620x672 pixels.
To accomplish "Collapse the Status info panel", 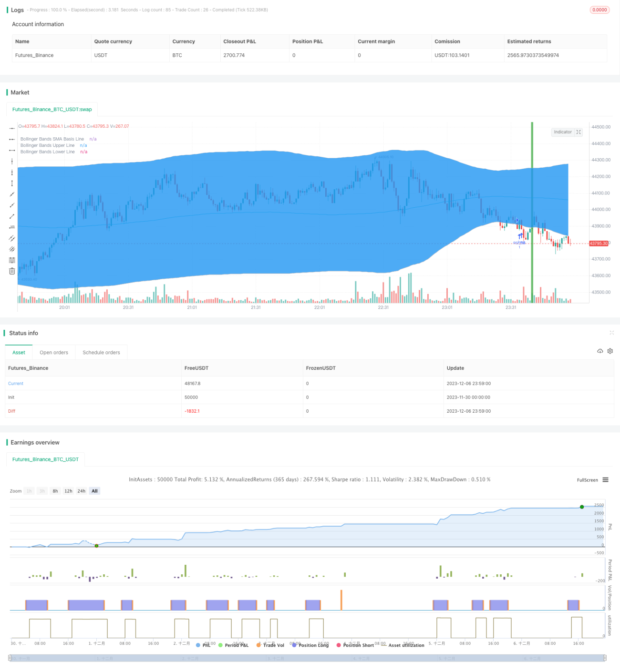I will click(x=611, y=333).
